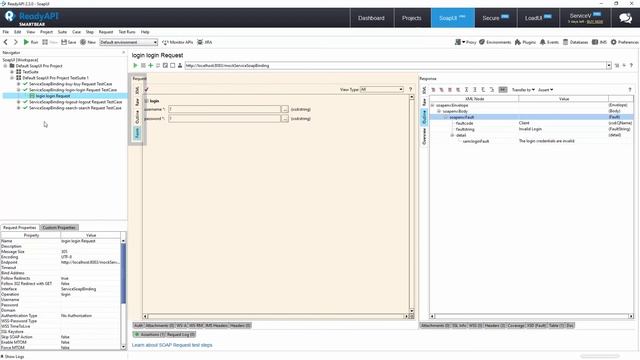Go back with the left arrow icon
Viewport: 640px width, 360px height.
tap(6, 42)
